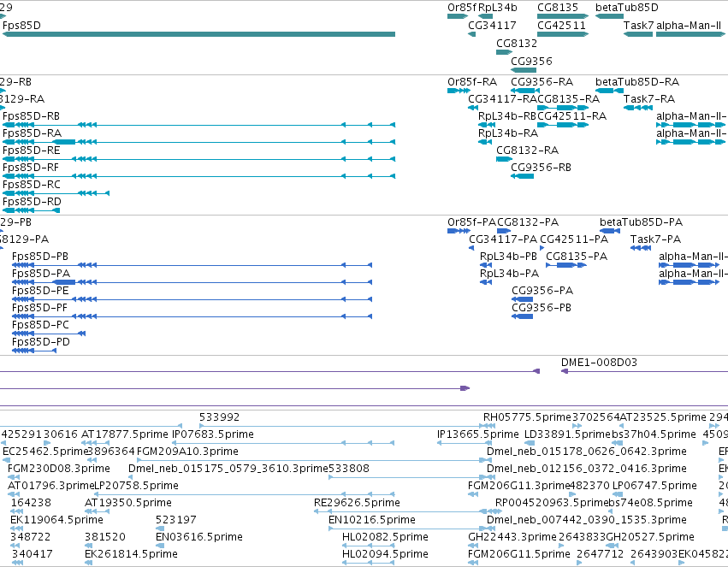This screenshot has width=728, height=567.
Task: Click the LP20758.5prime EST label
Action: coord(137,486)
